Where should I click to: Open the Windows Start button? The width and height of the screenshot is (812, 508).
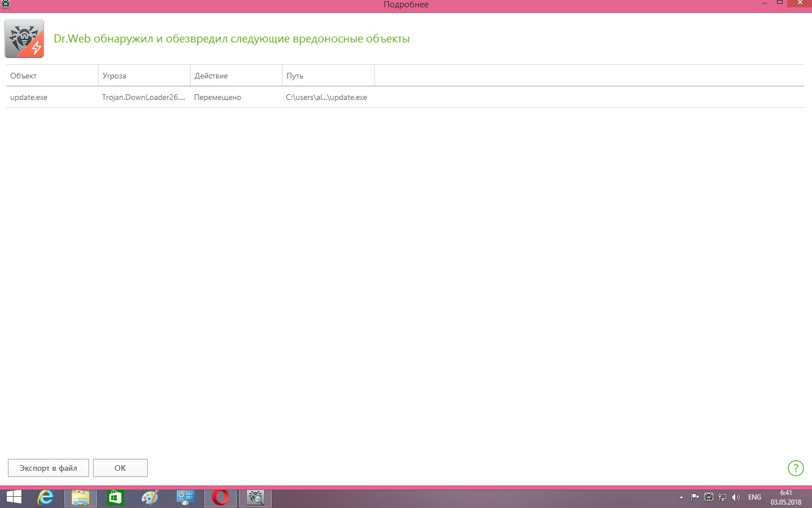tap(14, 497)
